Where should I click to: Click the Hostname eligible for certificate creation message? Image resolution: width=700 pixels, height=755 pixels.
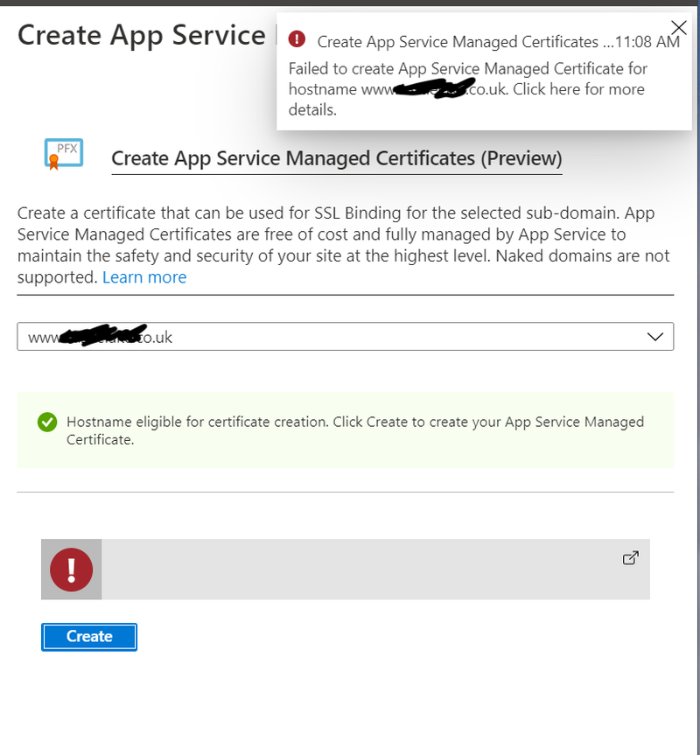click(355, 430)
